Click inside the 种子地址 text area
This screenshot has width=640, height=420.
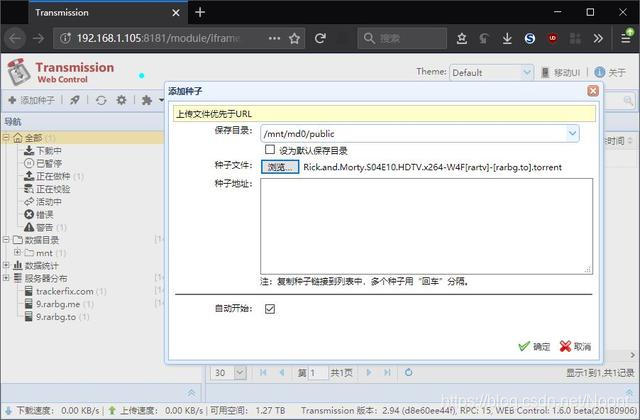click(427, 226)
